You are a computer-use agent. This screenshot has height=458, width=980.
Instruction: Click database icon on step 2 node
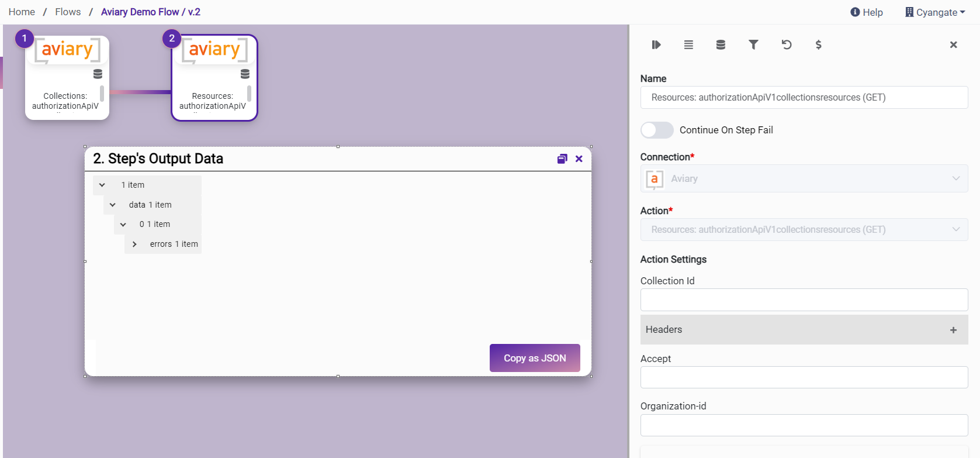[x=245, y=74]
